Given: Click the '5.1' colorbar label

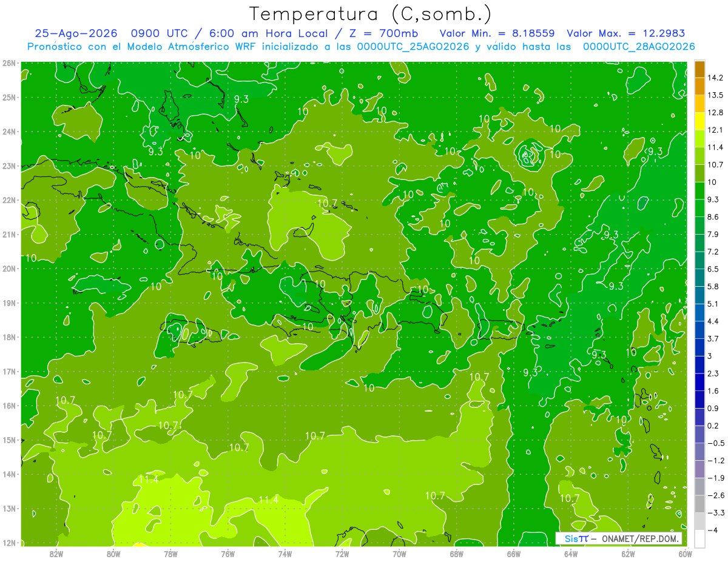Looking at the screenshot, I should 714,303.
